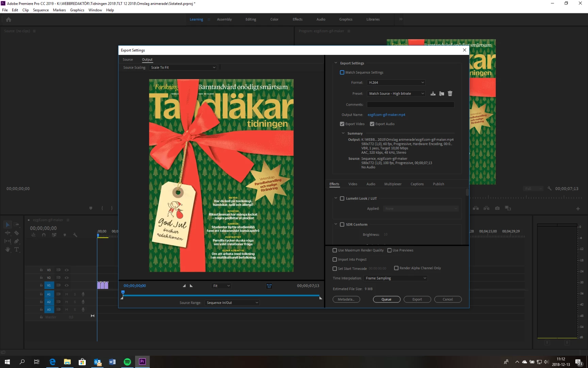
Task: Enable Render Alpha Channel Only
Action: click(396, 268)
